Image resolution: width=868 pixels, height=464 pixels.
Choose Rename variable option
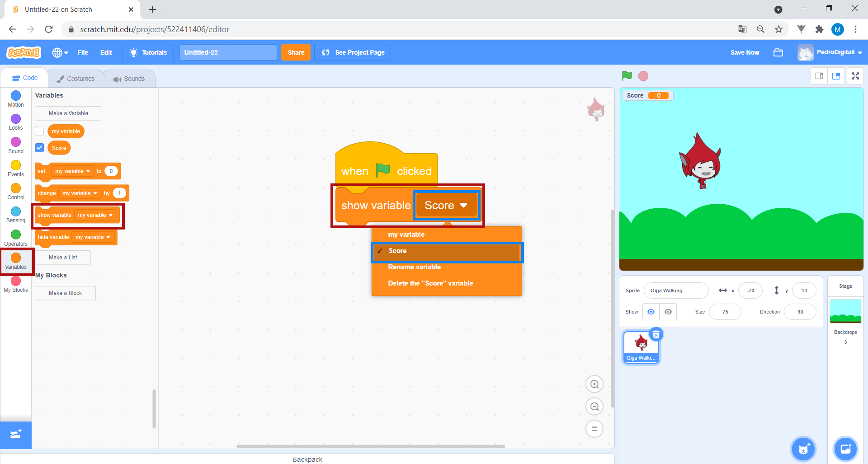447,267
